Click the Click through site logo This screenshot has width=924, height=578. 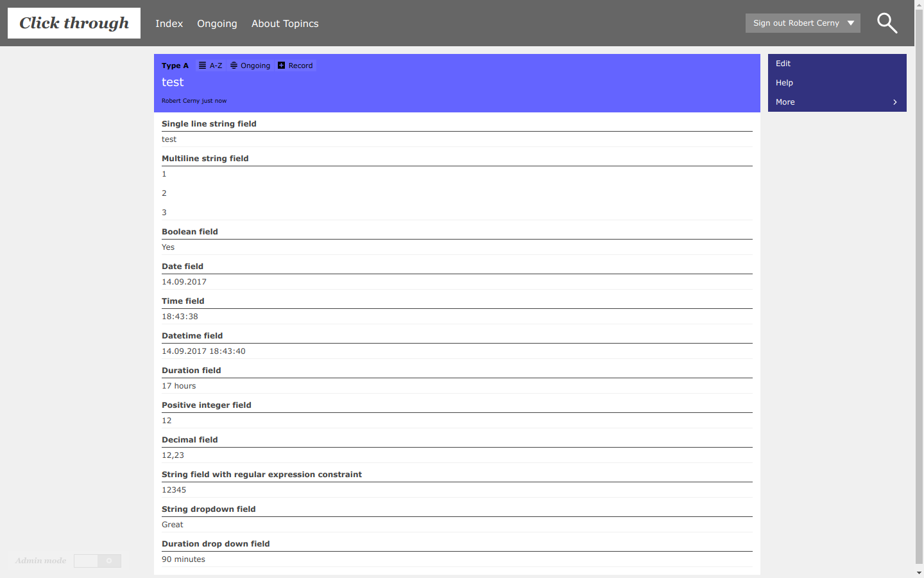(74, 23)
